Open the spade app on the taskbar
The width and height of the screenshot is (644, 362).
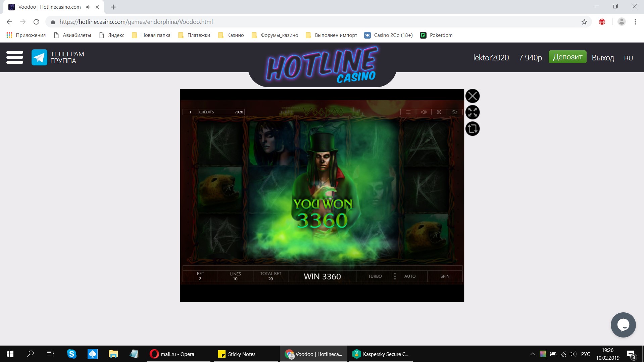(x=92, y=354)
